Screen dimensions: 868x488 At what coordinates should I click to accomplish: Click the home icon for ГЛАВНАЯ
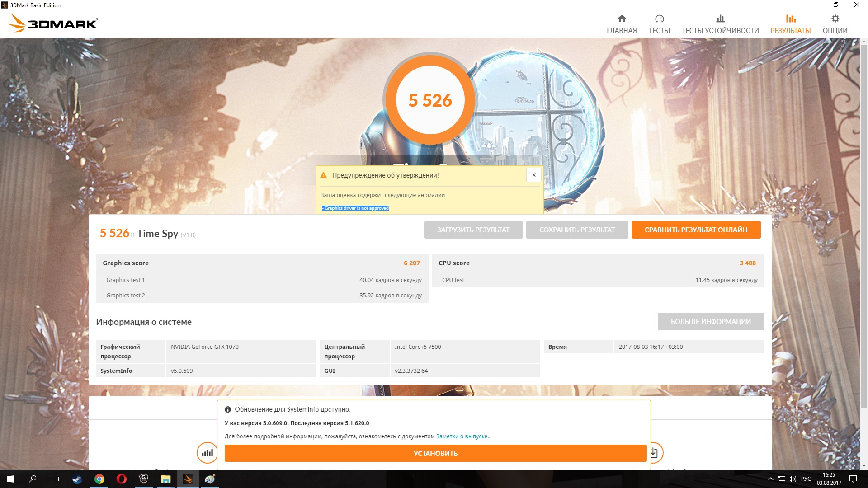(622, 19)
